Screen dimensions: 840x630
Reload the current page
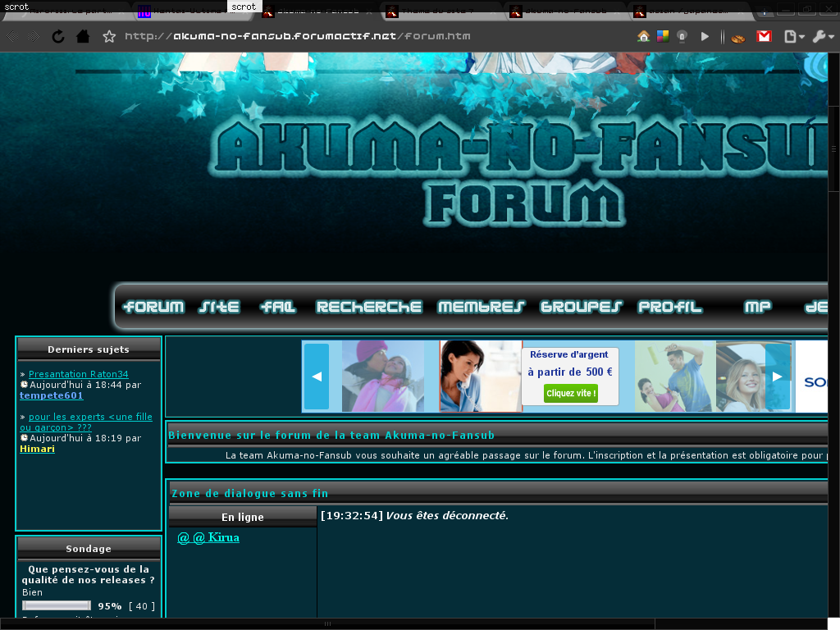click(x=58, y=36)
